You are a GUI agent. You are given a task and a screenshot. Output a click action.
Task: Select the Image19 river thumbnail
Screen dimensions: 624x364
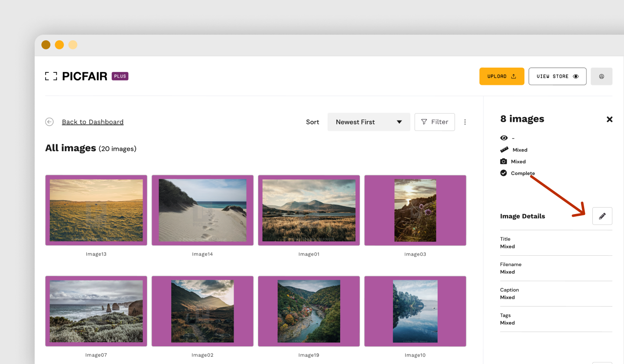309,311
